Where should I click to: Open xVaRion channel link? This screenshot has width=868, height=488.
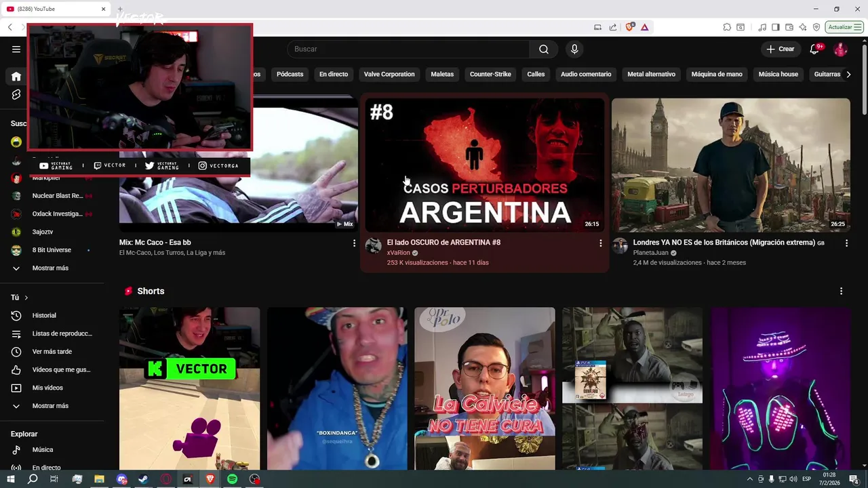pyautogui.click(x=399, y=253)
